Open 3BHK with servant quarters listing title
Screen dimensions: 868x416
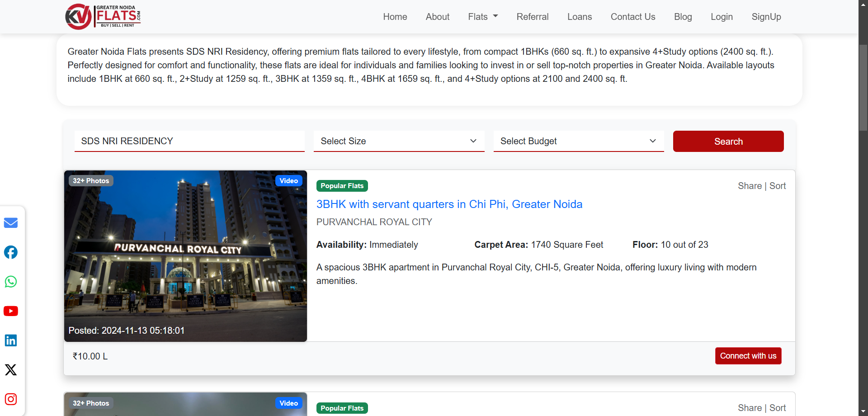tap(449, 204)
